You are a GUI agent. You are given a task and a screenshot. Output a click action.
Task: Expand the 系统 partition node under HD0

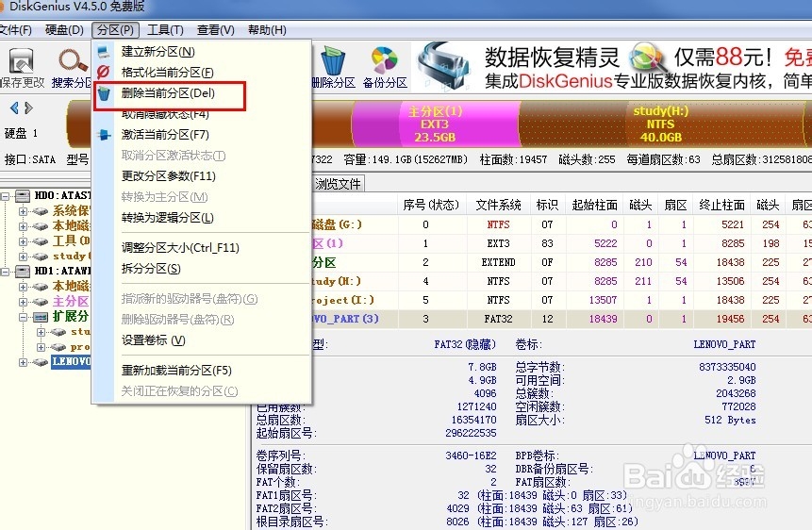point(23,211)
